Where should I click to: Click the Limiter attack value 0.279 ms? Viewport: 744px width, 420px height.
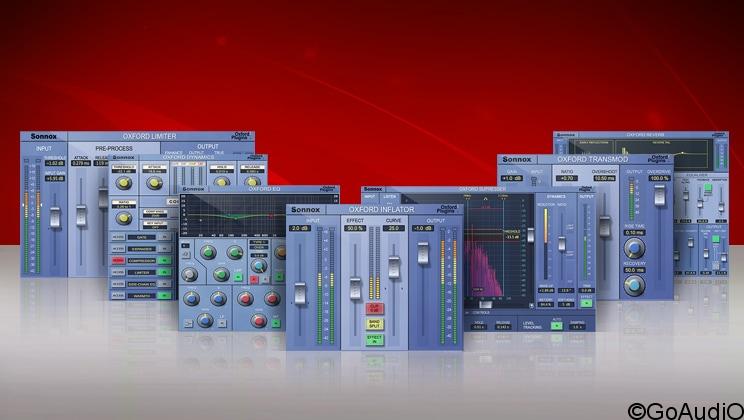(81, 163)
